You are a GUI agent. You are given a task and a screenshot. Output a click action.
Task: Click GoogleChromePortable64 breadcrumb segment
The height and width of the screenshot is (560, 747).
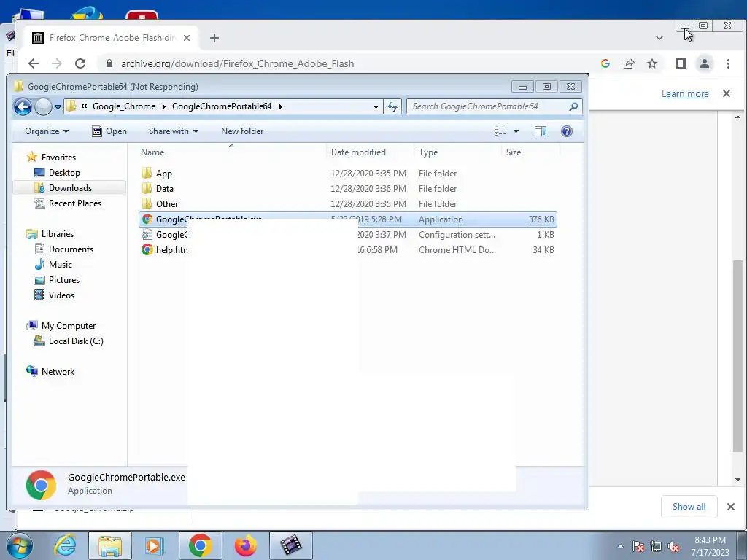click(222, 106)
